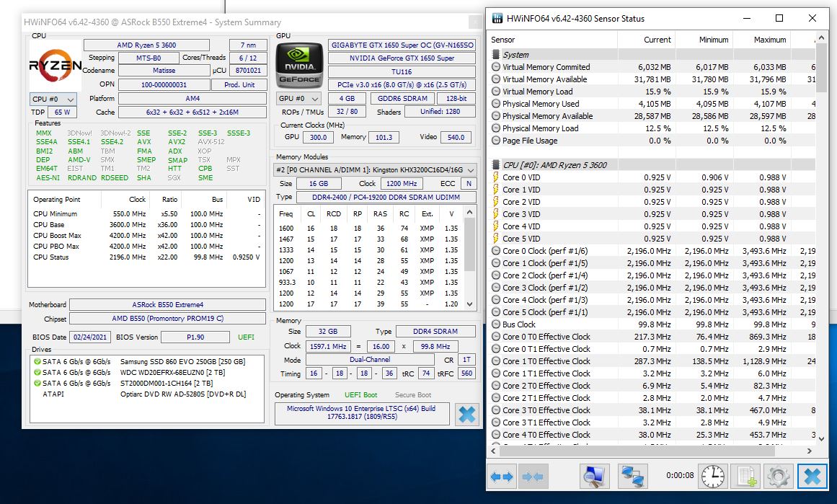Click the ASRock B550 Extreme4 motherboard field
Image resolution: width=837 pixels, height=504 pixels.
167,305
